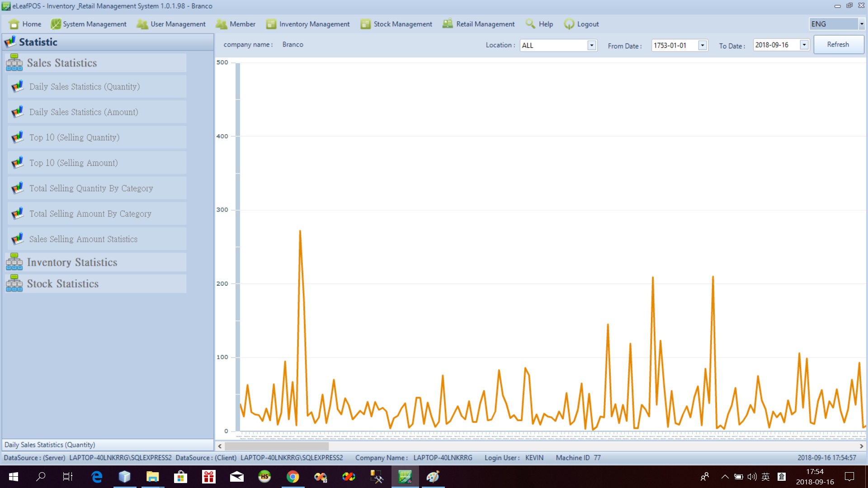
Task: Click the Inventory Statistics tree icon
Action: click(14, 262)
